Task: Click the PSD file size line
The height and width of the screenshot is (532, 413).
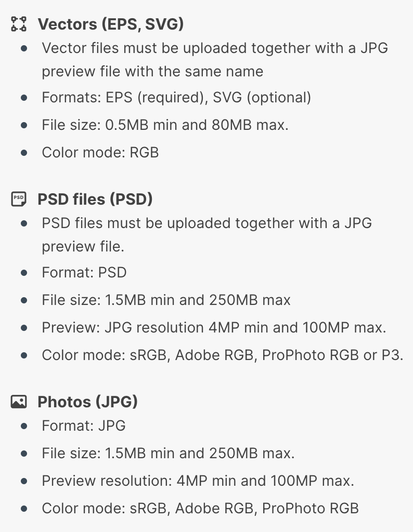Action: click(x=166, y=300)
